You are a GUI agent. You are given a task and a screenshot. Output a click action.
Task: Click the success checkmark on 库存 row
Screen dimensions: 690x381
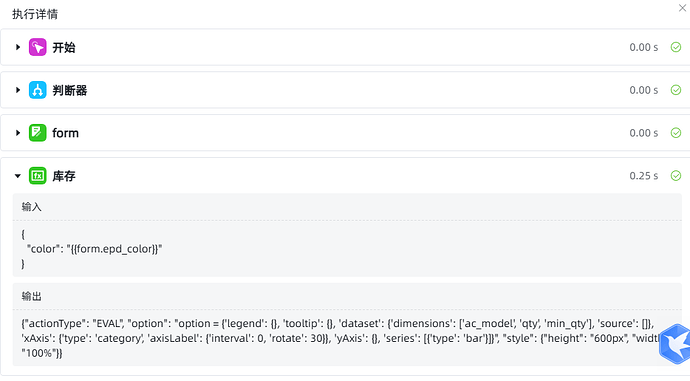pyautogui.click(x=676, y=176)
